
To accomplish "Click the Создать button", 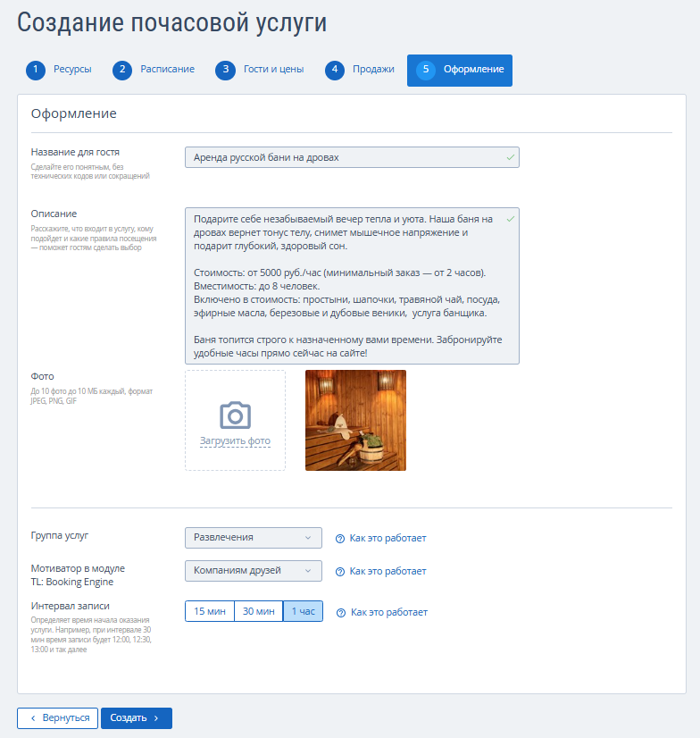I will click(x=137, y=718).
